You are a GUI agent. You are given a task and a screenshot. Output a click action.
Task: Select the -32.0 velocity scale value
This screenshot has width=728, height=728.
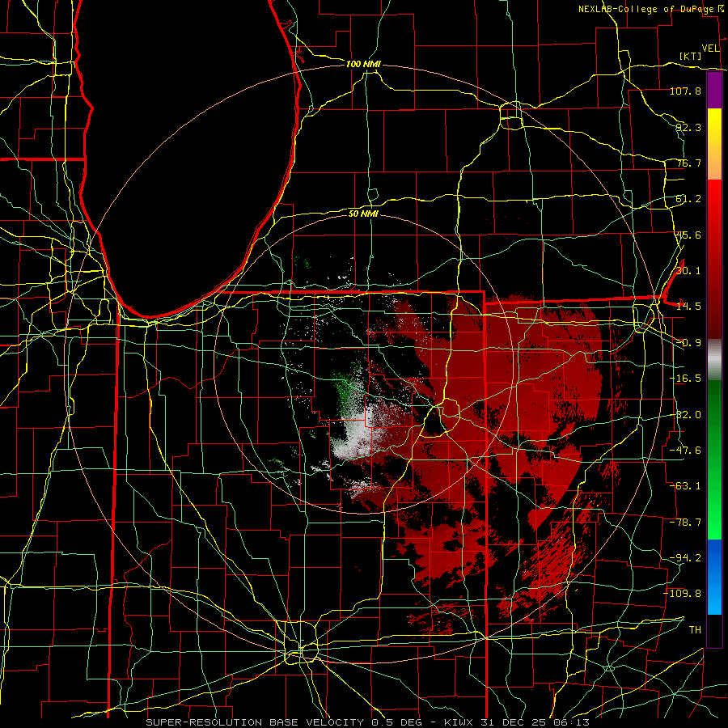coord(685,415)
